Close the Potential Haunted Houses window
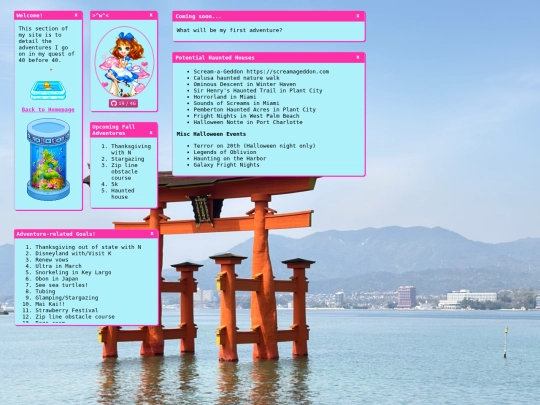The width and height of the screenshot is (540, 405). (x=358, y=57)
